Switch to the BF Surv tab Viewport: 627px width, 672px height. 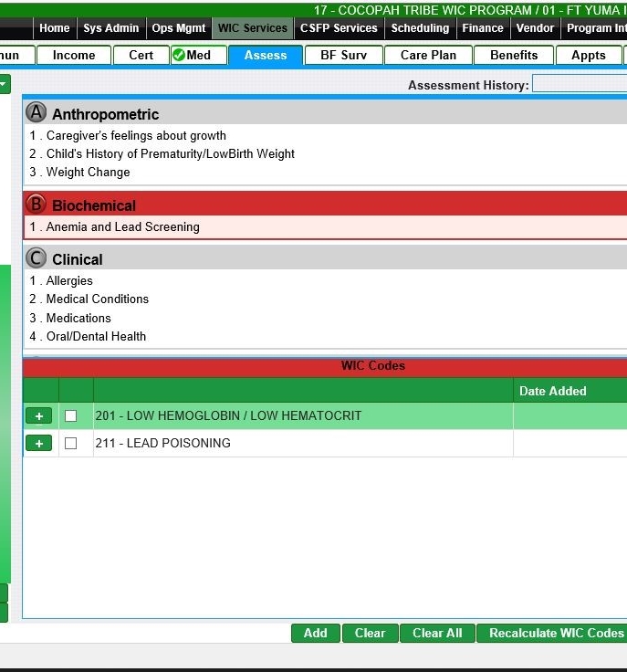[x=343, y=55]
